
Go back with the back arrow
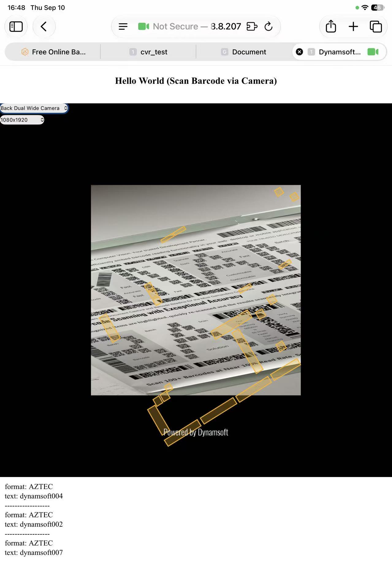44,26
